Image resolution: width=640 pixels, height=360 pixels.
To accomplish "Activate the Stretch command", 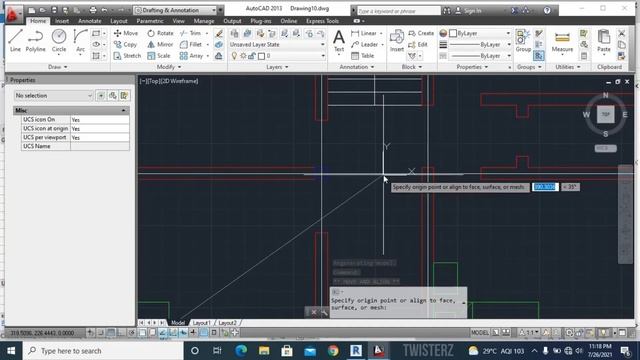I will tap(127, 56).
